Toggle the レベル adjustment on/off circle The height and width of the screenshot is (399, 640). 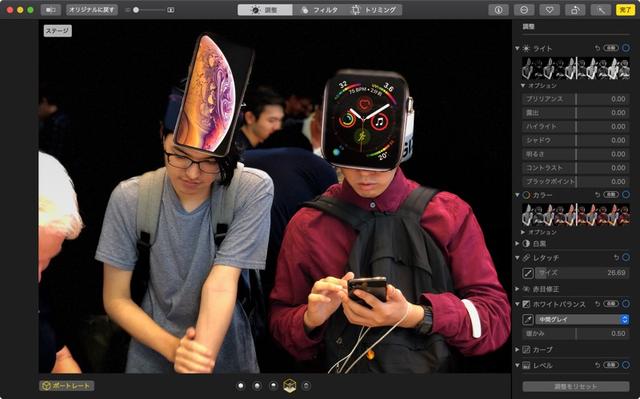click(x=626, y=365)
